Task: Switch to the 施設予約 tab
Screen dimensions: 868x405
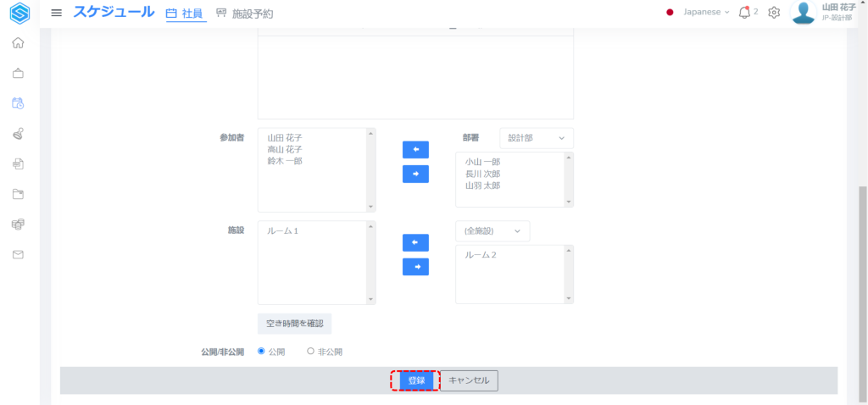Action: pyautogui.click(x=245, y=14)
